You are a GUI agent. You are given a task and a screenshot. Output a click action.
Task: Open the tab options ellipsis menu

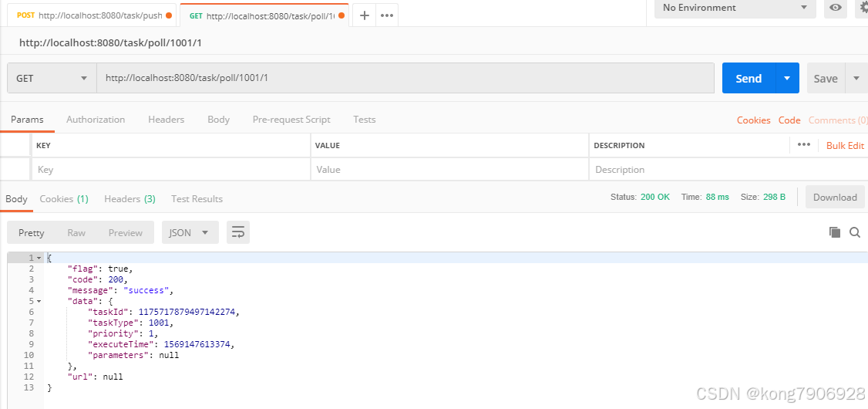(387, 15)
